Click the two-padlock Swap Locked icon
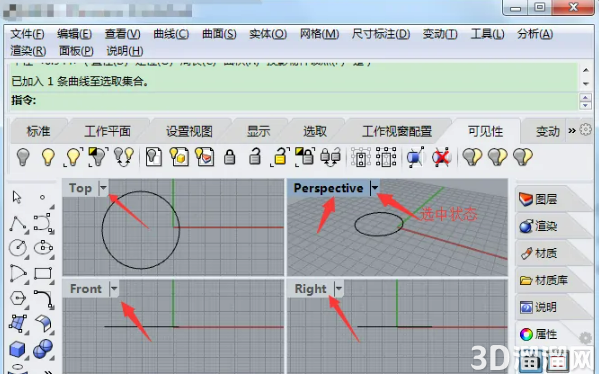Image resolution: width=599 pixels, height=374 pixels. point(330,157)
